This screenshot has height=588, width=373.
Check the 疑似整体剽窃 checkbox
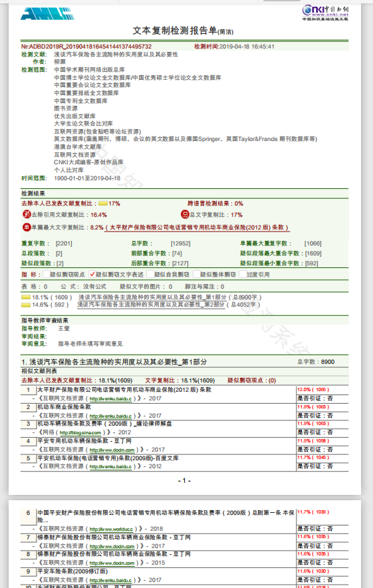tap(196, 274)
